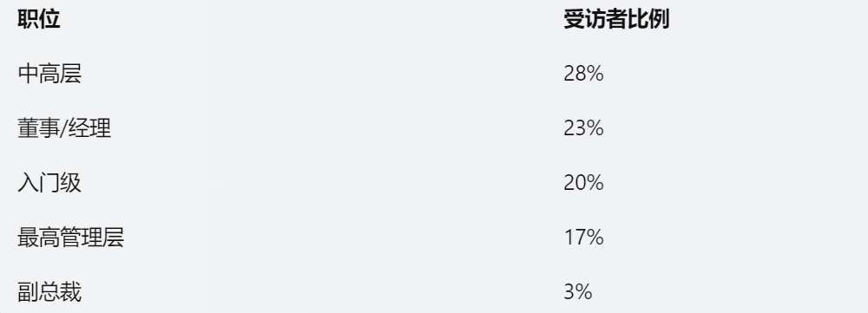The image size is (868, 313).
Task: Click 受访者 in the second column header
Action: coord(595,19)
